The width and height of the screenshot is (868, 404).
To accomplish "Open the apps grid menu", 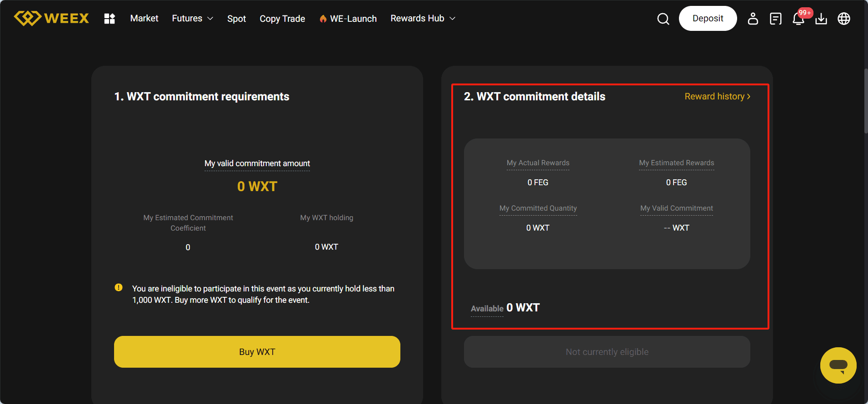I will tap(109, 18).
